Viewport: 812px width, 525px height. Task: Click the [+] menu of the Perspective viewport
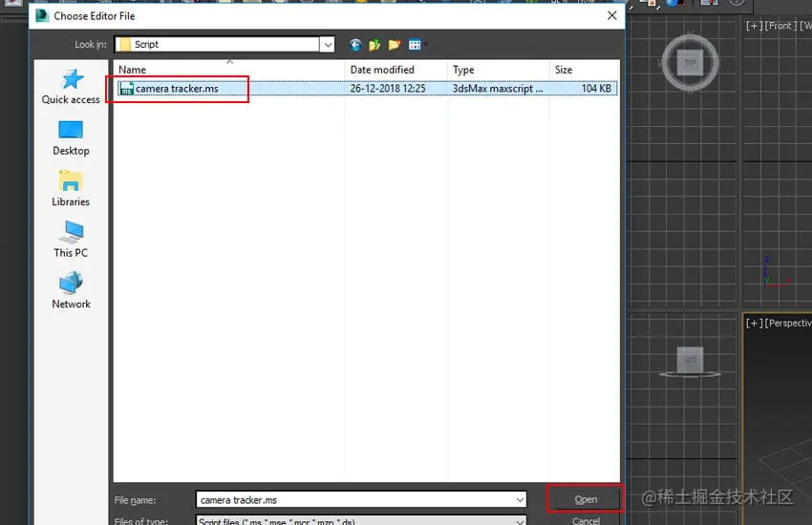(754, 323)
